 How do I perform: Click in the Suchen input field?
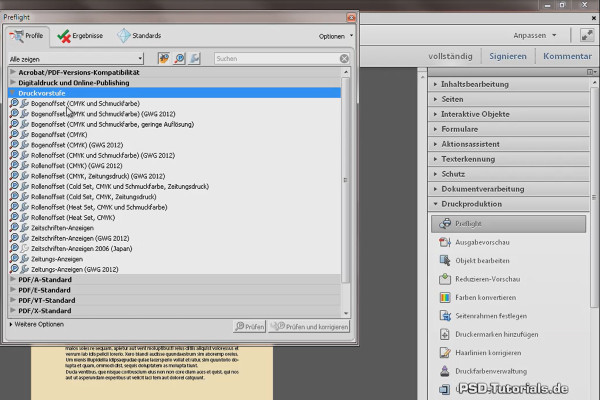pyautogui.click(x=277, y=59)
